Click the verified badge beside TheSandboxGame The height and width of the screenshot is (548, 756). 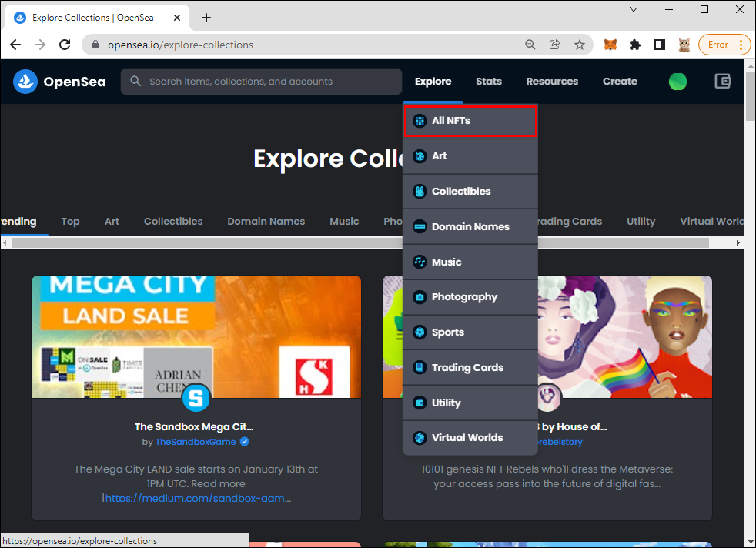click(245, 442)
